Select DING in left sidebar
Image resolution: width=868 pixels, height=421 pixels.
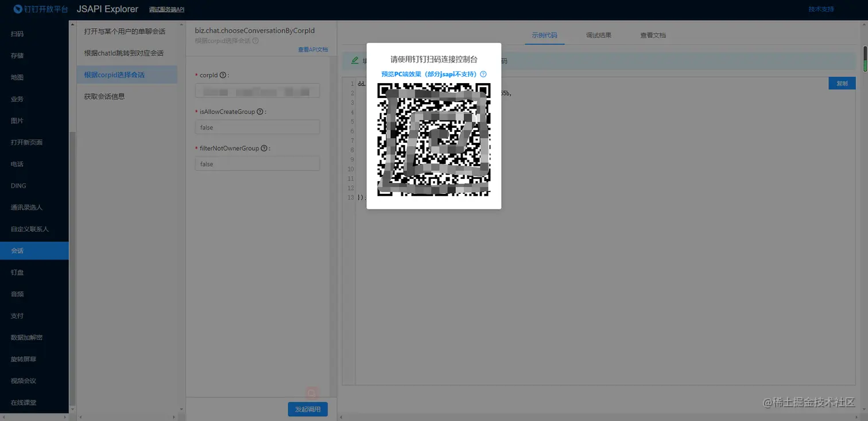coord(34,186)
